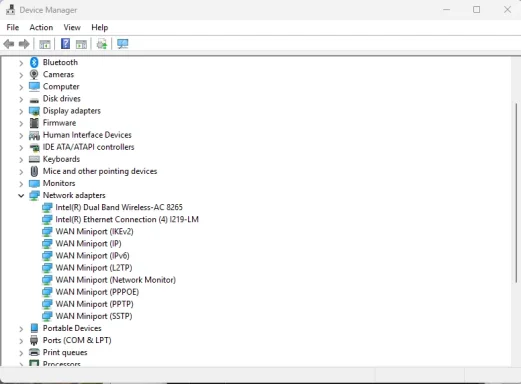Expand the Bluetooth category

[21, 63]
